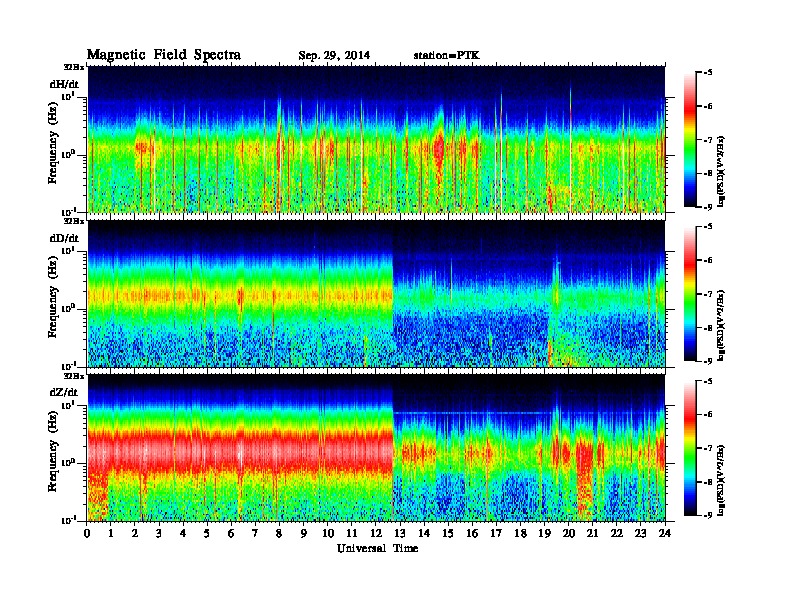This screenshot has width=792, height=612.
Task: Click the dZ/dt panel label
Action: 64,392
